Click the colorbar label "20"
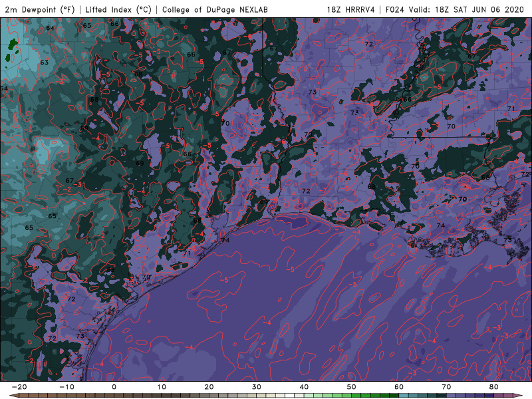The image size is (532, 399). pos(209,387)
